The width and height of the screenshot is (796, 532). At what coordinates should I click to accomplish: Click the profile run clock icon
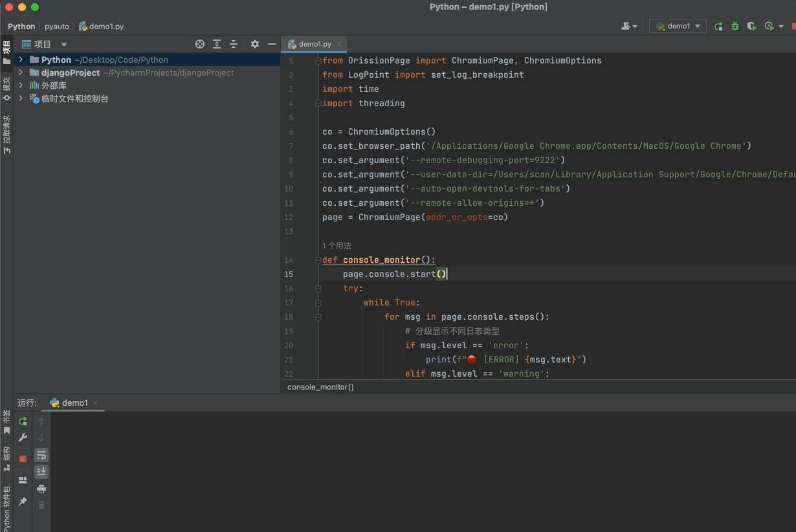tap(769, 27)
